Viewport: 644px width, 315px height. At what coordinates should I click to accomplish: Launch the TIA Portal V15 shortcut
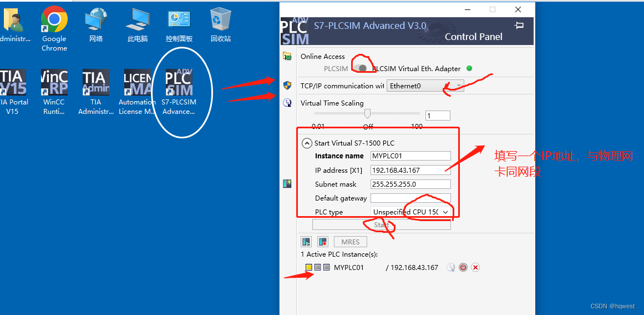13,92
